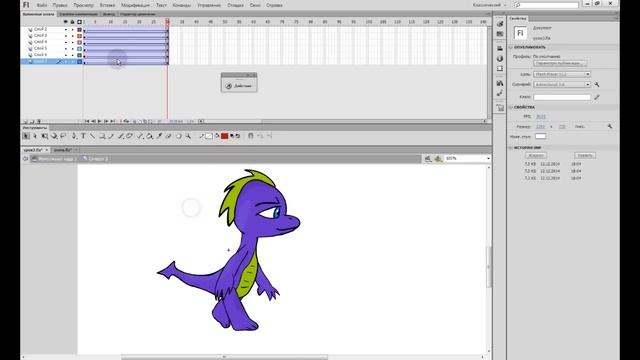Screen dimensions: 640x360
Task: Select the Deco tool
Action: point(129,136)
